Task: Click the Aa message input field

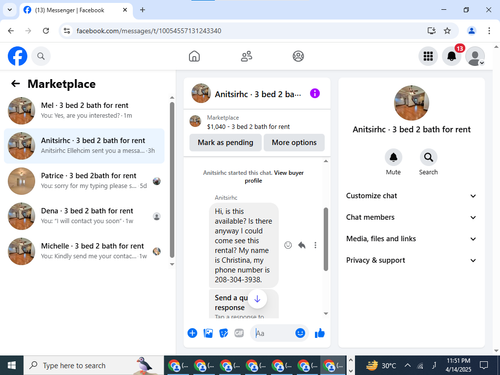Action: click(273, 333)
